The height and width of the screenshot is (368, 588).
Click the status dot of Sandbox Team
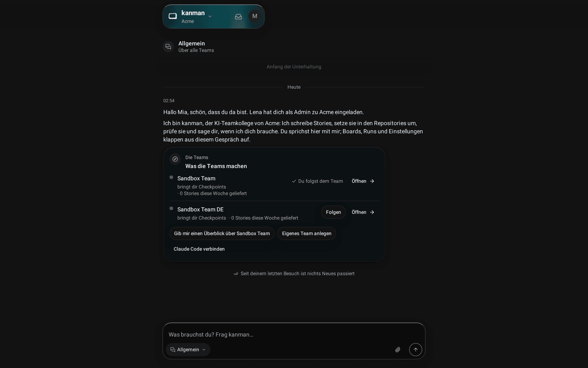[171, 177]
